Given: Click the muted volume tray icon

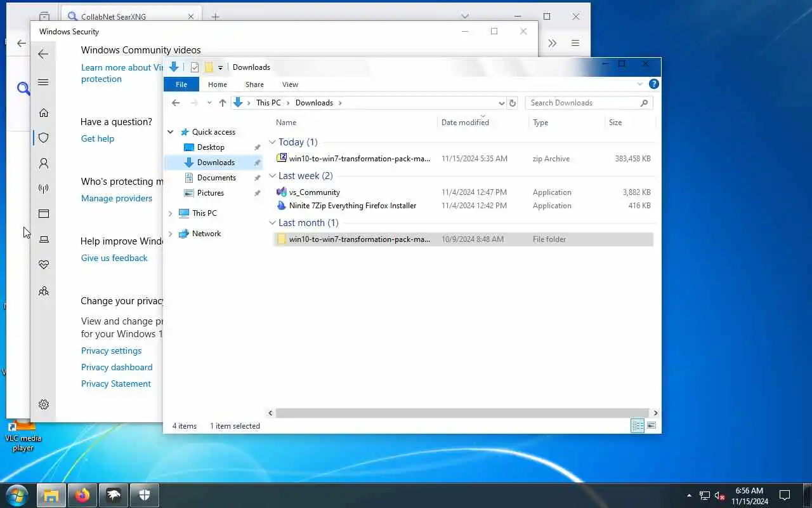Looking at the screenshot, I should coord(720,496).
